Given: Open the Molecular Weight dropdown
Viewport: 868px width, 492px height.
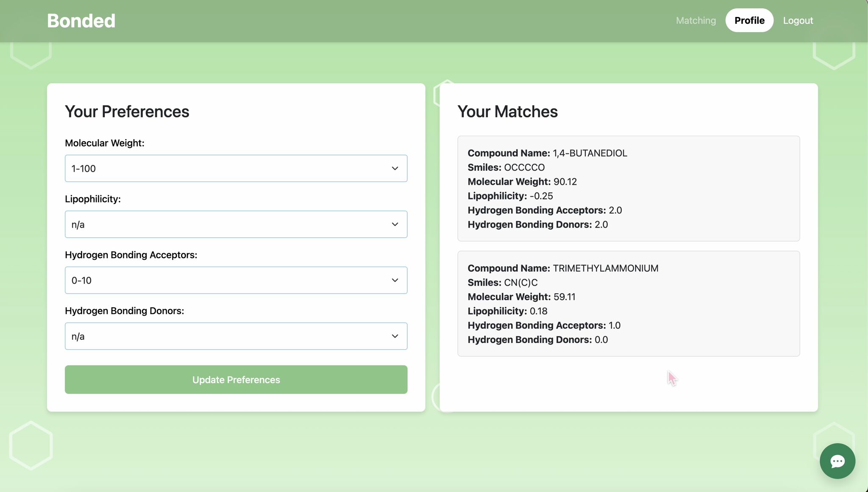Looking at the screenshot, I should [236, 168].
